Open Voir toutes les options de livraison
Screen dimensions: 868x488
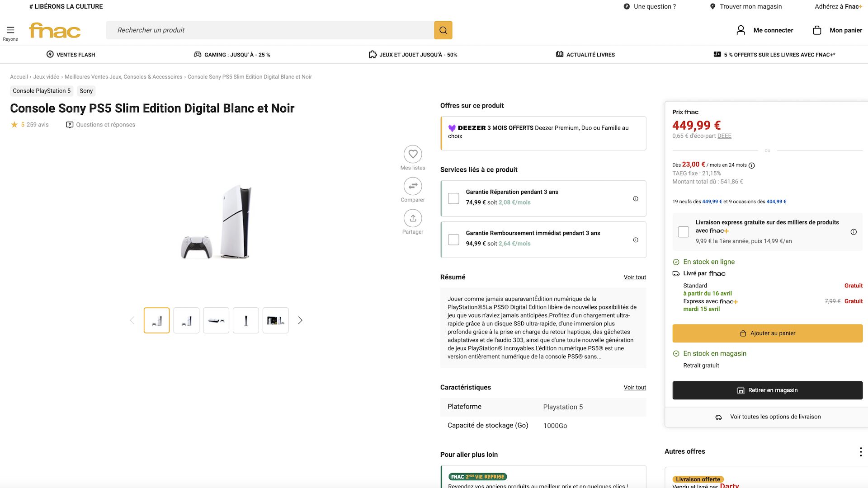tap(768, 417)
